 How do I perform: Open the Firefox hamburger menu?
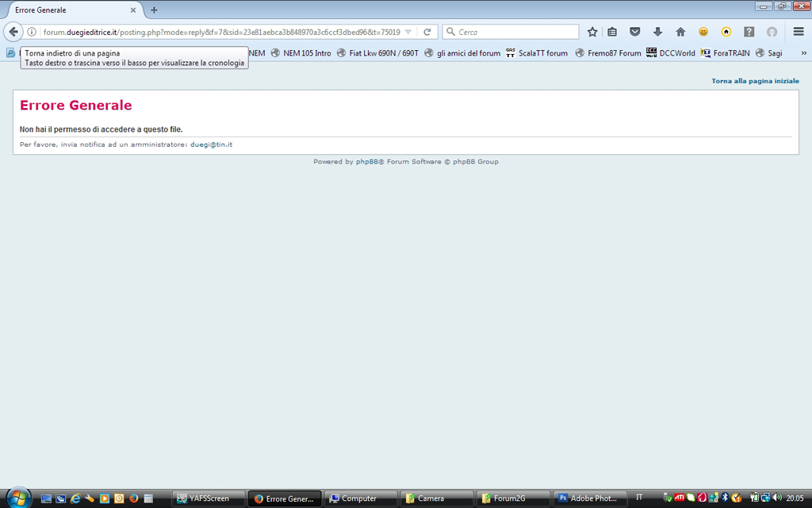799,32
